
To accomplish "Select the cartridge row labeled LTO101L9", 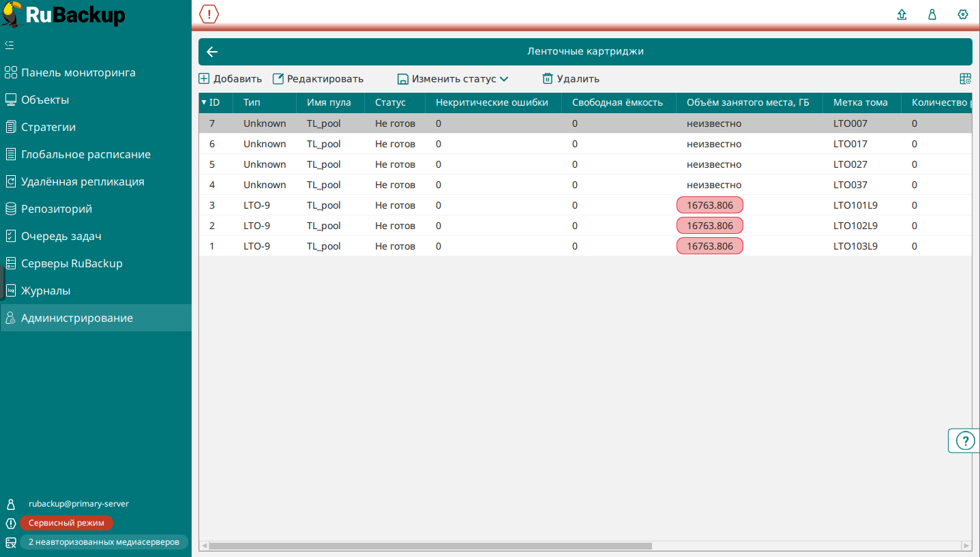I will click(855, 205).
